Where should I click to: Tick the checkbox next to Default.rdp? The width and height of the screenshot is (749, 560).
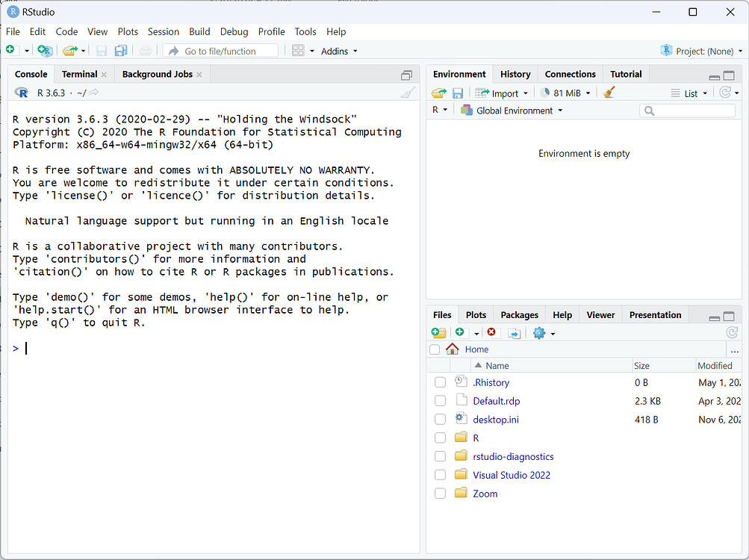tap(440, 401)
